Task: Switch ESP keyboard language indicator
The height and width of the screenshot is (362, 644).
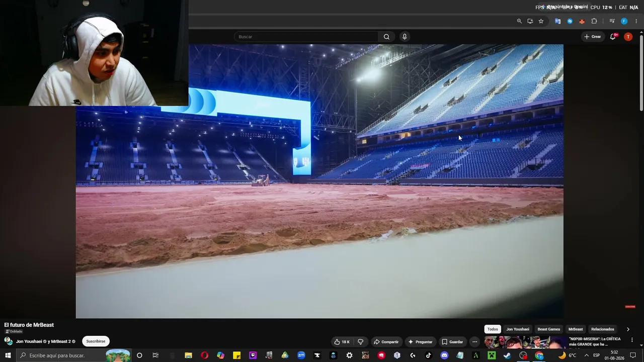Action: 596,355
